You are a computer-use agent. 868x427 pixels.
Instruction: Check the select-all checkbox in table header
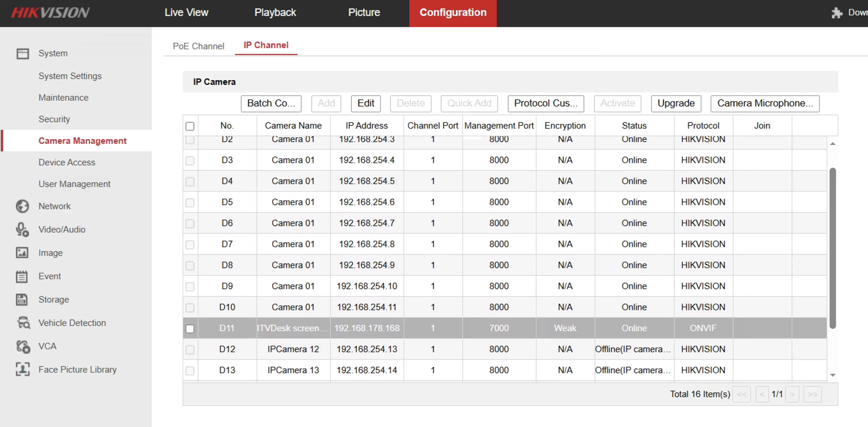click(x=190, y=126)
